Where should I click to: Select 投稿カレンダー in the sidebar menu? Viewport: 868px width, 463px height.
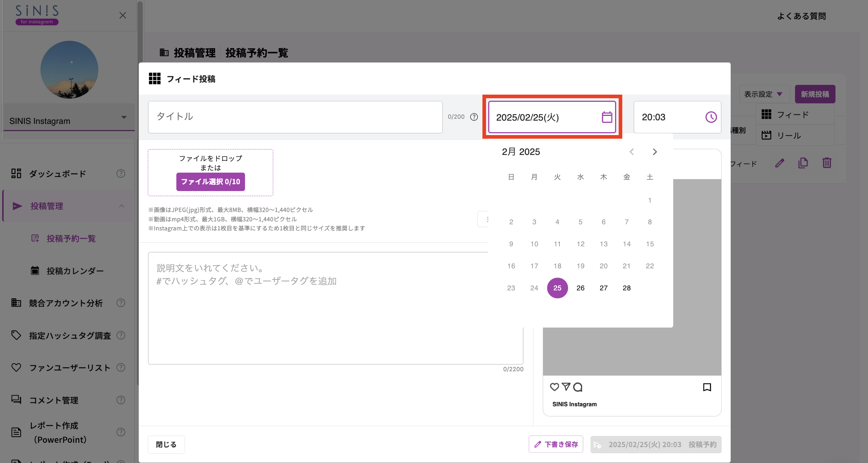(x=74, y=271)
